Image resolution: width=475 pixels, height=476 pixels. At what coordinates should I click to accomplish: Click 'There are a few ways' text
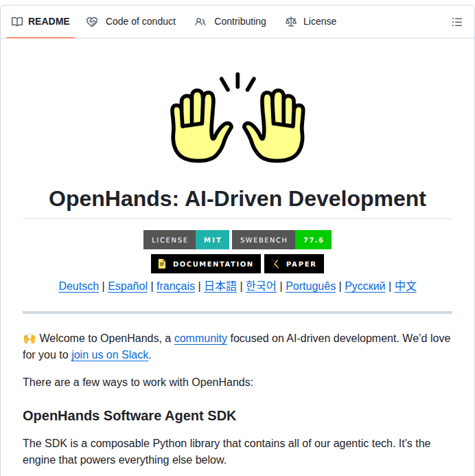[x=138, y=382]
